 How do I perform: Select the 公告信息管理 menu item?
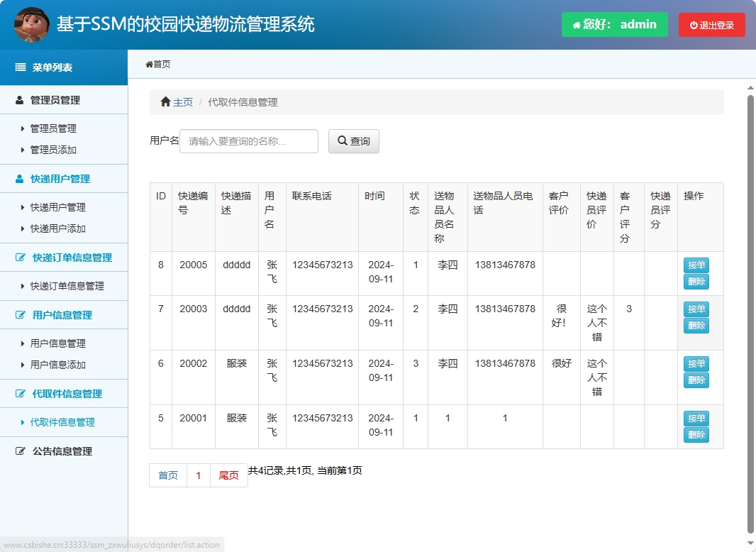coord(61,451)
